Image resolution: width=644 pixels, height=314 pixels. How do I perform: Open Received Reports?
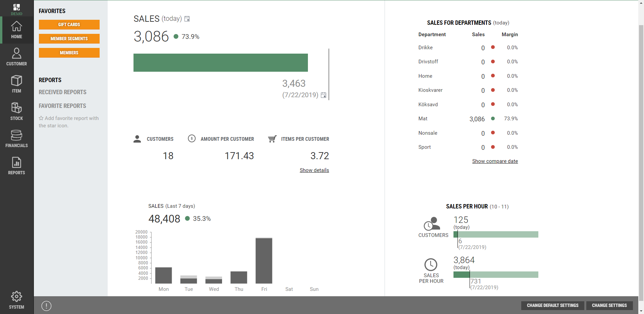pyautogui.click(x=62, y=92)
